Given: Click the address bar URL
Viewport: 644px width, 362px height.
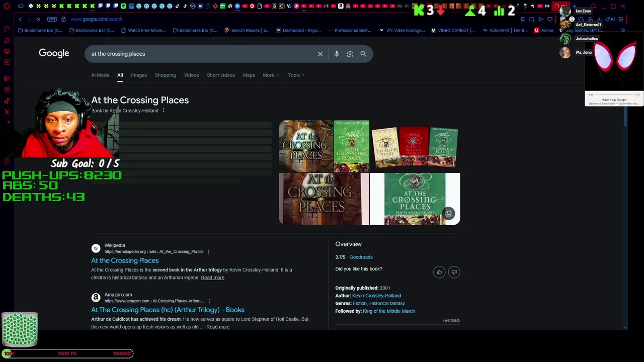Looking at the screenshot, I should coord(97,19).
